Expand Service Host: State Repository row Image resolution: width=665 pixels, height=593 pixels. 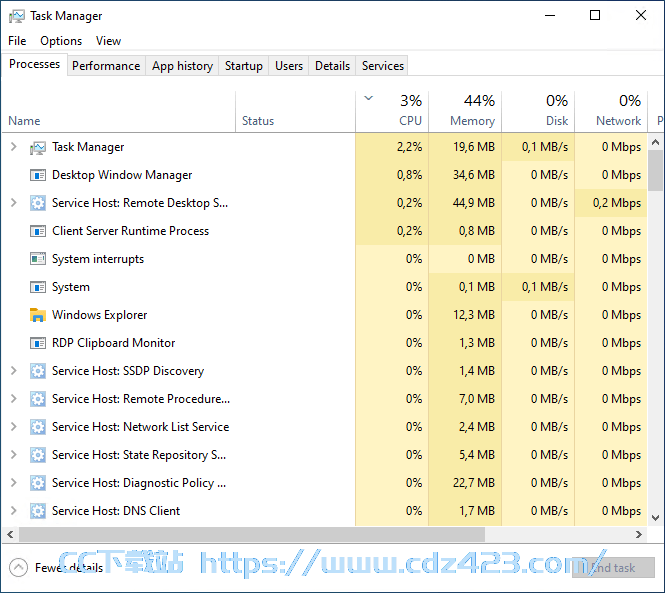(14, 455)
